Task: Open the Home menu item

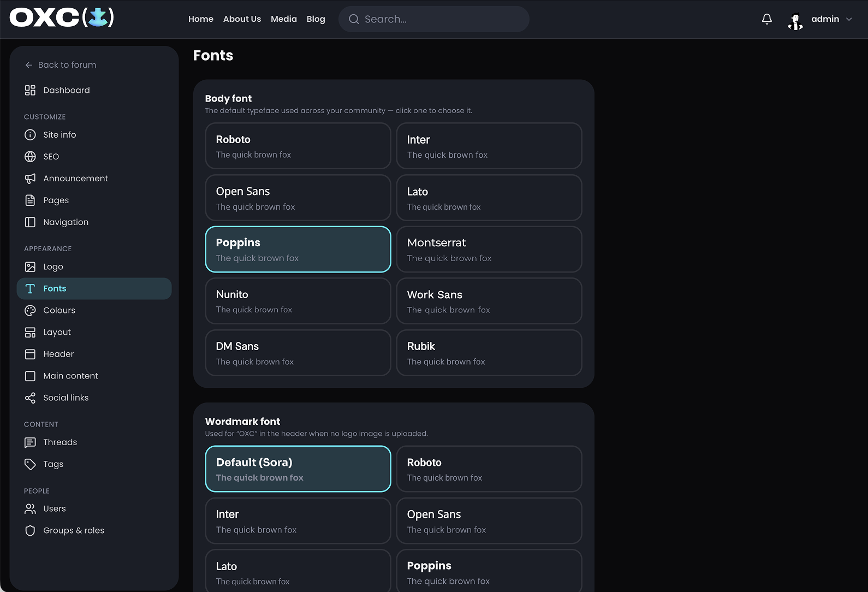Action: [x=201, y=19]
